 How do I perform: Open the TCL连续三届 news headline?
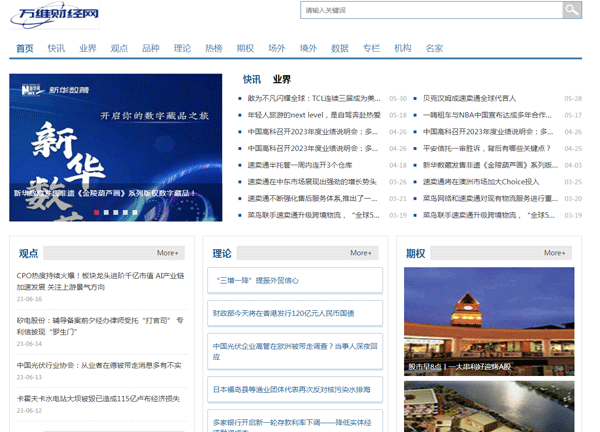(314, 98)
